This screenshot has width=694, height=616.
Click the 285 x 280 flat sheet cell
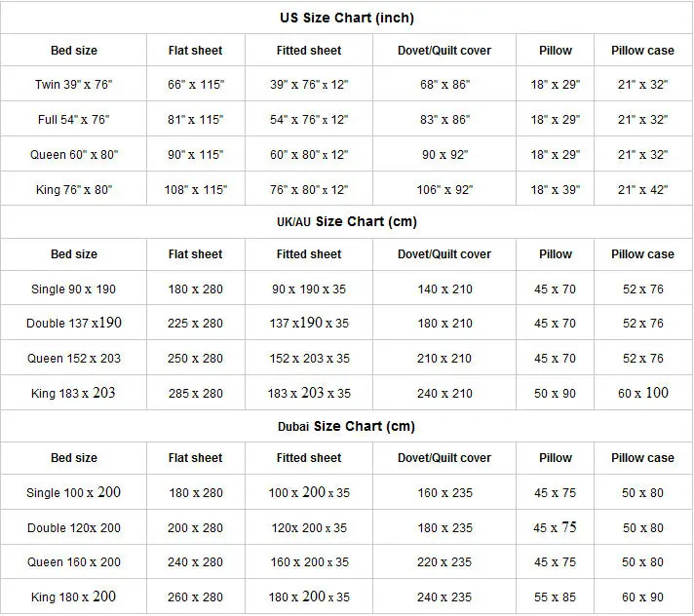coord(195,394)
